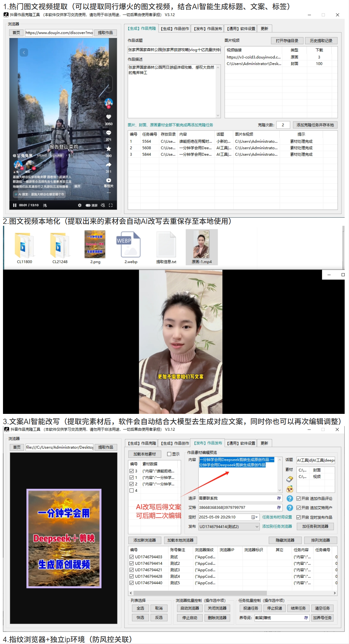Open the 看相关 related videos icon
The height and width of the screenshot is (644, 349).
click(x=108, y=180)
